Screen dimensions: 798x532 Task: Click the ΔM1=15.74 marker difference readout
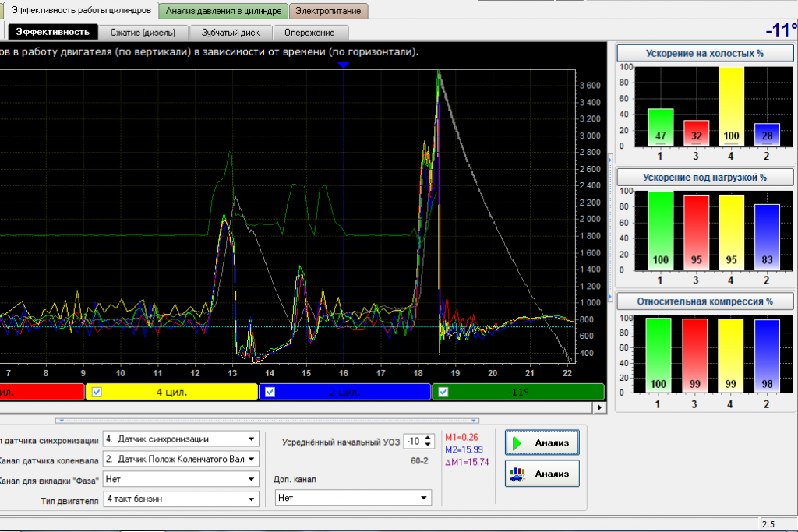click(467, 462)
